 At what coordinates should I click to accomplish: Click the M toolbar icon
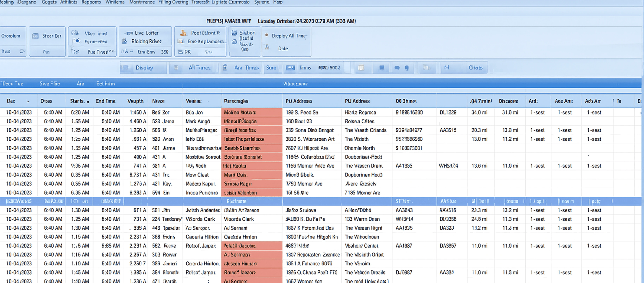click(x=447, y=67)
